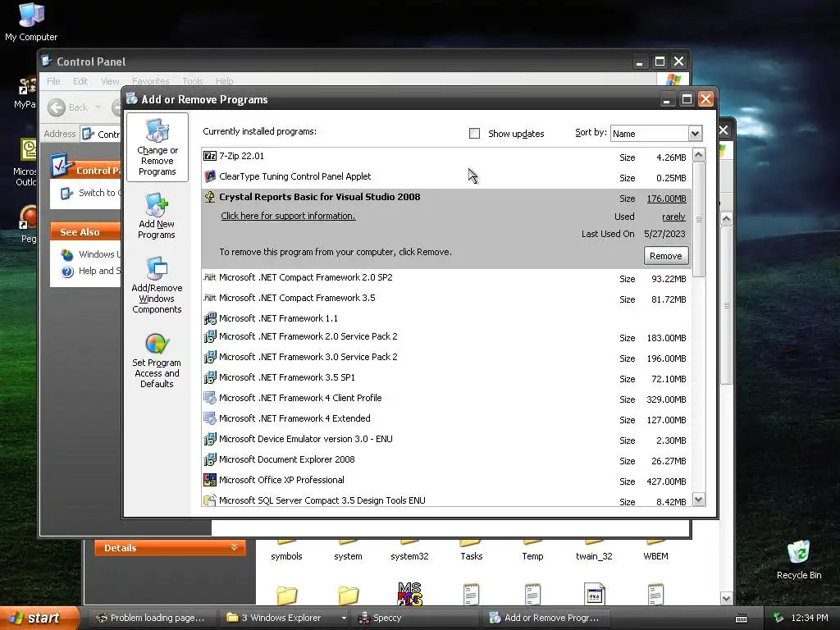Select Microsoft Office XP Professional row text
This screenshot has height=630, width=840.
pyautogui.click(x=281, y=480)
